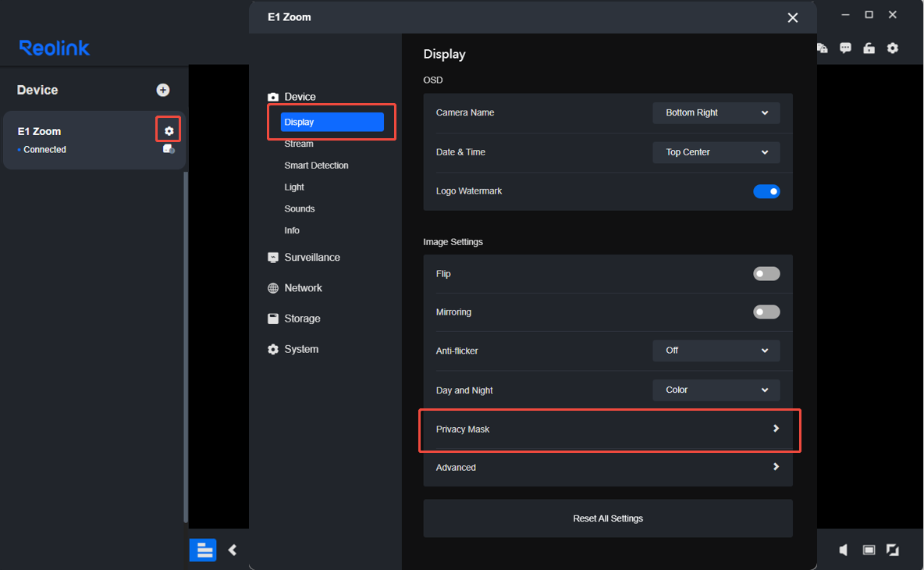Expand the Surveillance section

pyautogui.click(x=312, y=258)
